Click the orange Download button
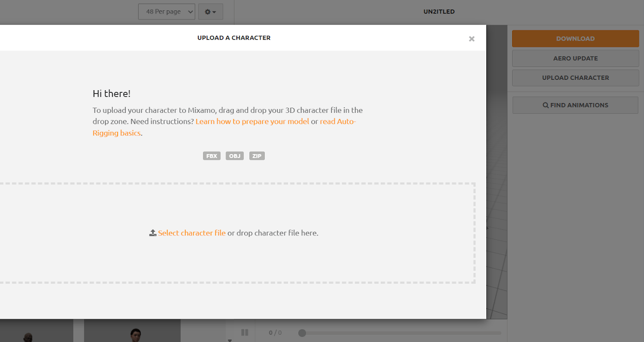This screenshot has height=342, width=644. coord(575,39)
